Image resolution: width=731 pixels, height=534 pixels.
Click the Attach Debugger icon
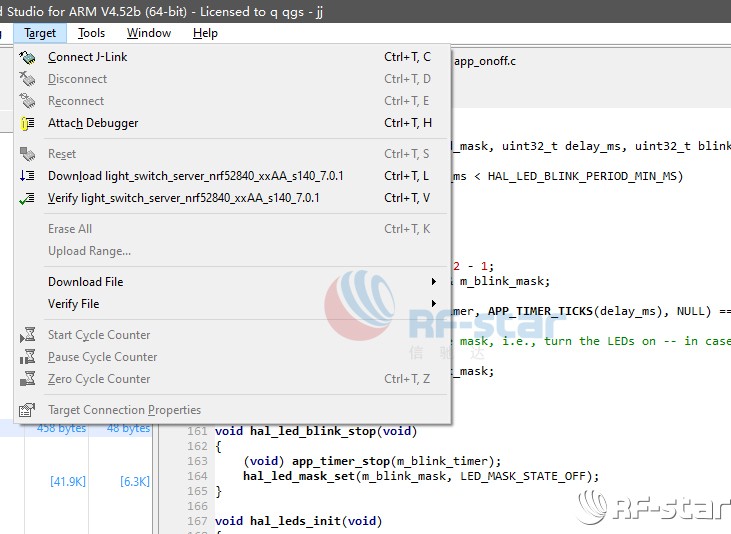pyautogui.click(x=27, y=123)
